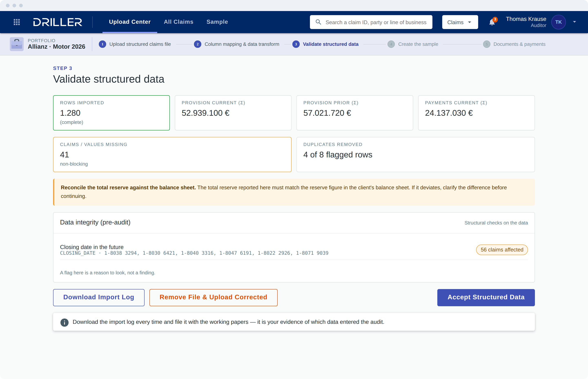Click the portfolio briefcase icon
This screenshot has width=588, height=379.
[x=17, y=44]
